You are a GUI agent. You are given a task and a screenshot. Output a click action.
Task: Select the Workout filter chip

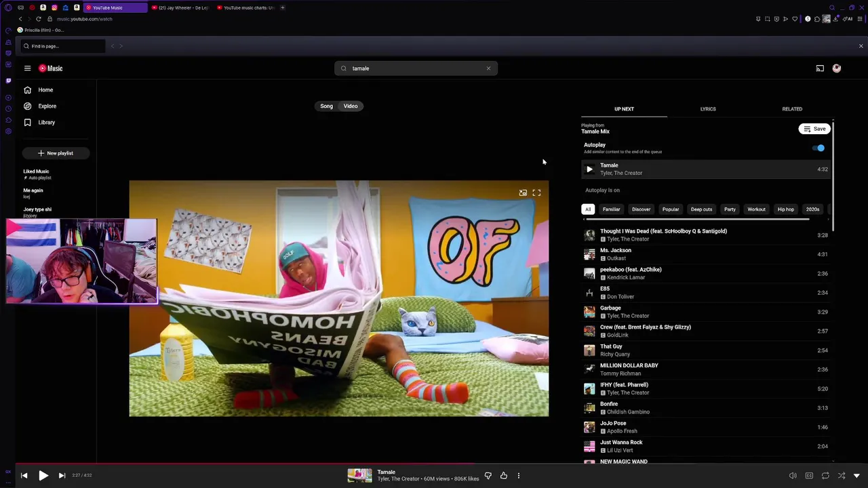(756, 209)
